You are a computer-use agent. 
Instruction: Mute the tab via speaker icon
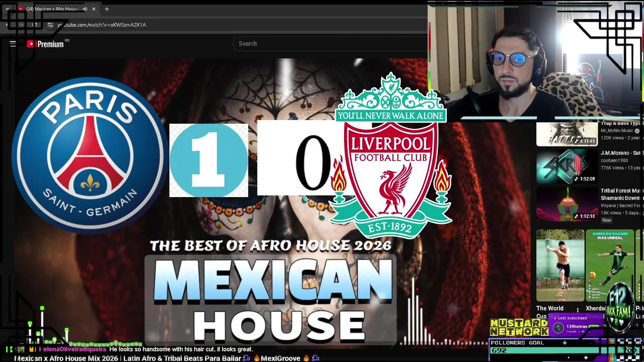pos(85,9)
